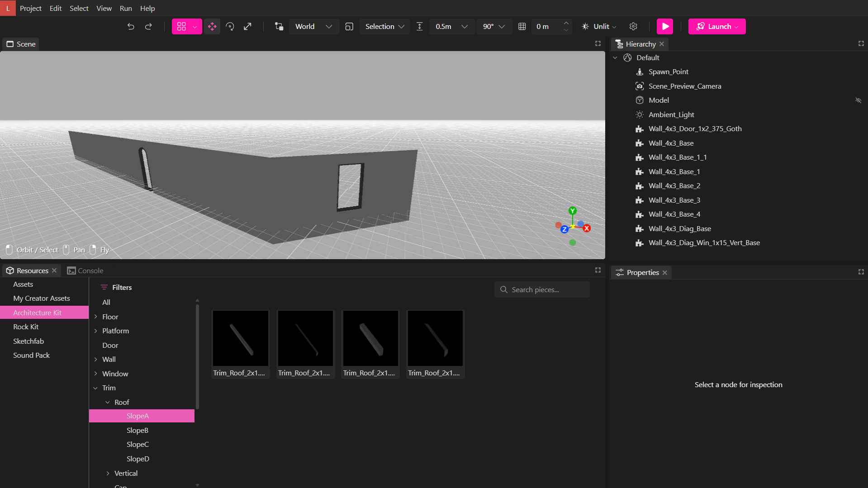Activate the Move tool
Image resolution: width=868 pixels, height=488 pixels.
pyautogui.click(x=212, y=27)
